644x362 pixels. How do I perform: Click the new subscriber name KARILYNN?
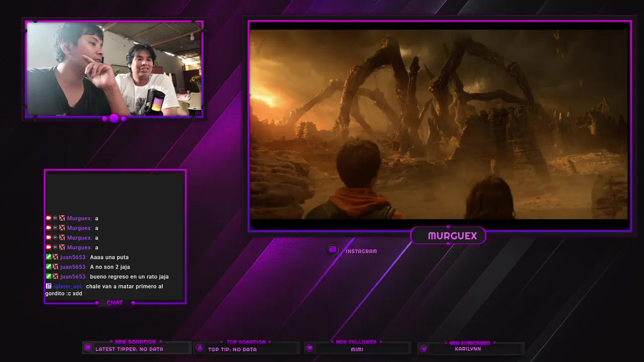tap(468, 349)
